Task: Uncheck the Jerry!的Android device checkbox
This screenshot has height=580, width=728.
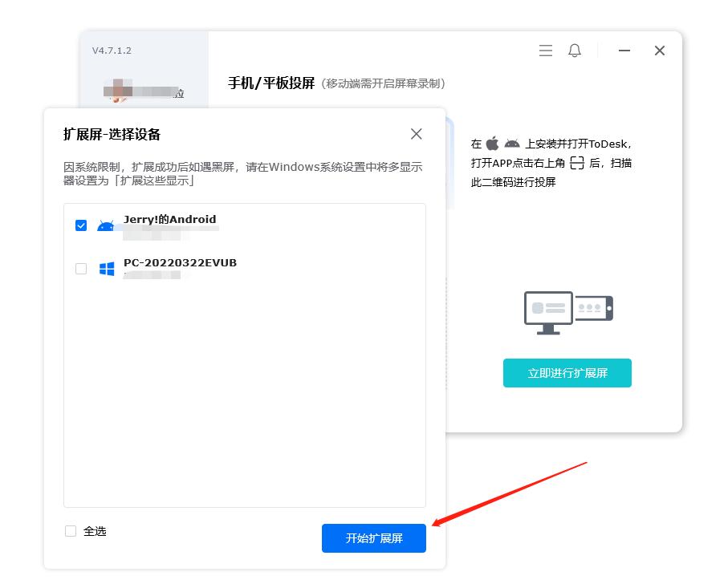Action: (80, 225)
